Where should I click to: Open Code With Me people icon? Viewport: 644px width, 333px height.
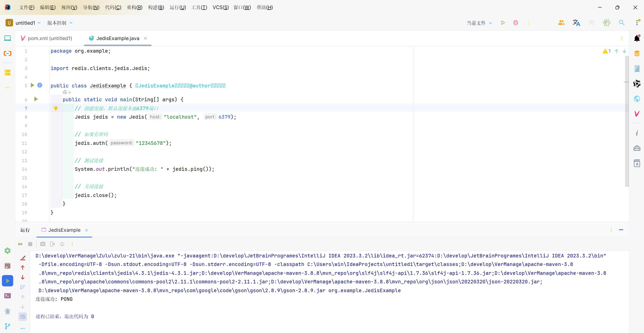click(x=561, y=23)
